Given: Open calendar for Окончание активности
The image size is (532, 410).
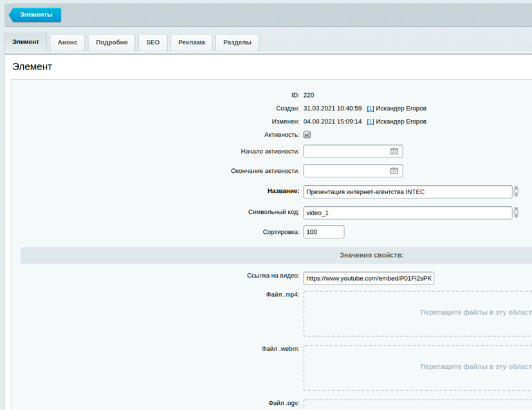Looking at the screenshot, I should 394,172.
